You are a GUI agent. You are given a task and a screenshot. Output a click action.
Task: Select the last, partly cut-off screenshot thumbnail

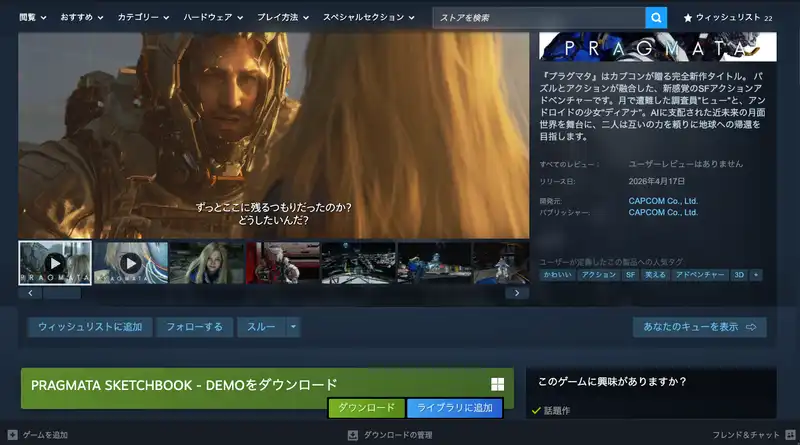point(501,263)
